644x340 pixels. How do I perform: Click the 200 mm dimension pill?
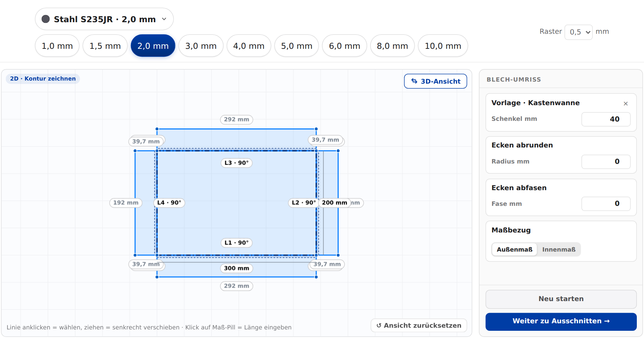[335, 203]
